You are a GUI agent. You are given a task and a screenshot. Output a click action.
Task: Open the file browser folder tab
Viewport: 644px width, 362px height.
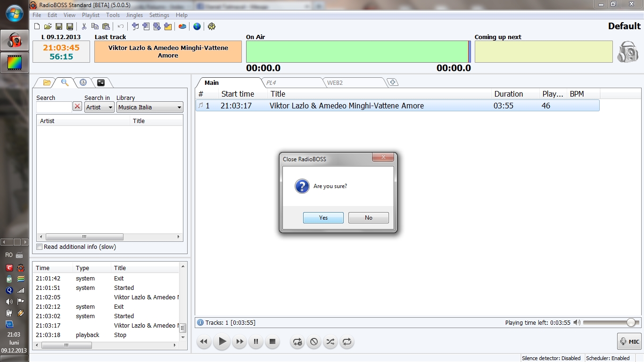point(47,82)
